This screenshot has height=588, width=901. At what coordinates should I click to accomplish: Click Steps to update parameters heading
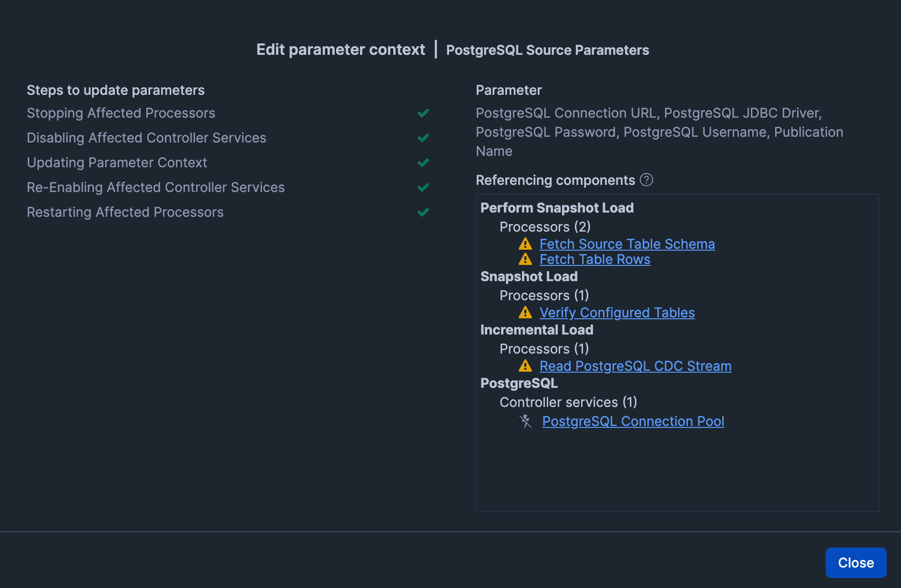tap(115, 90)
